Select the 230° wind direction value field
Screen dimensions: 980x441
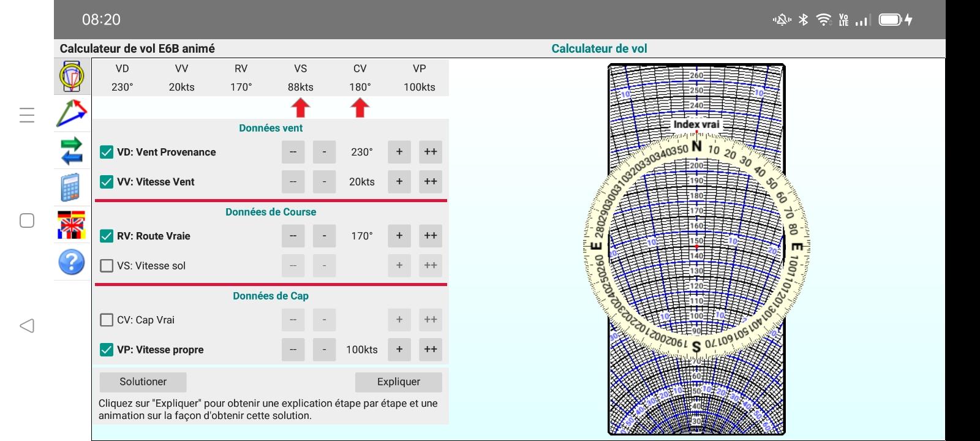point(362,152)
